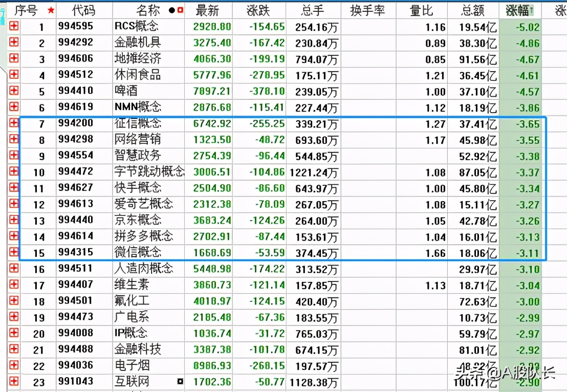The width and height of the screenshot is (567, 392).
Task: Click volume value 794.07万
Action: click(x=317, y=60)
